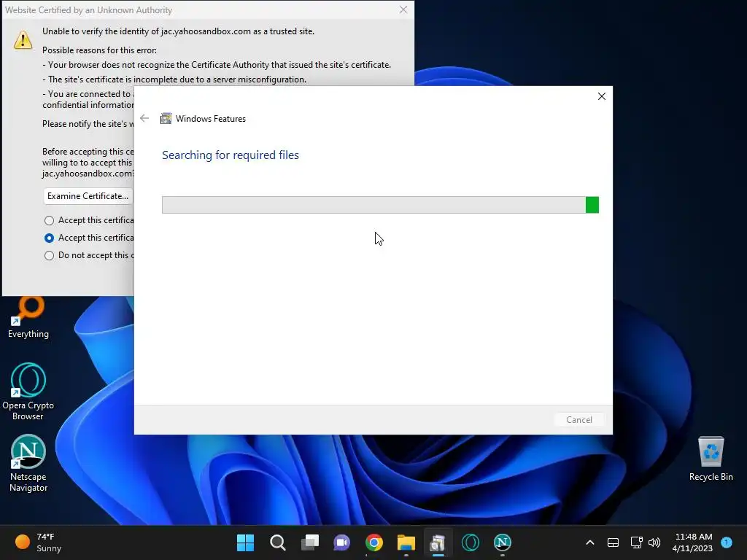
Task: Close the Unknown Authority certificate dialog
Action: click(403, 9)
